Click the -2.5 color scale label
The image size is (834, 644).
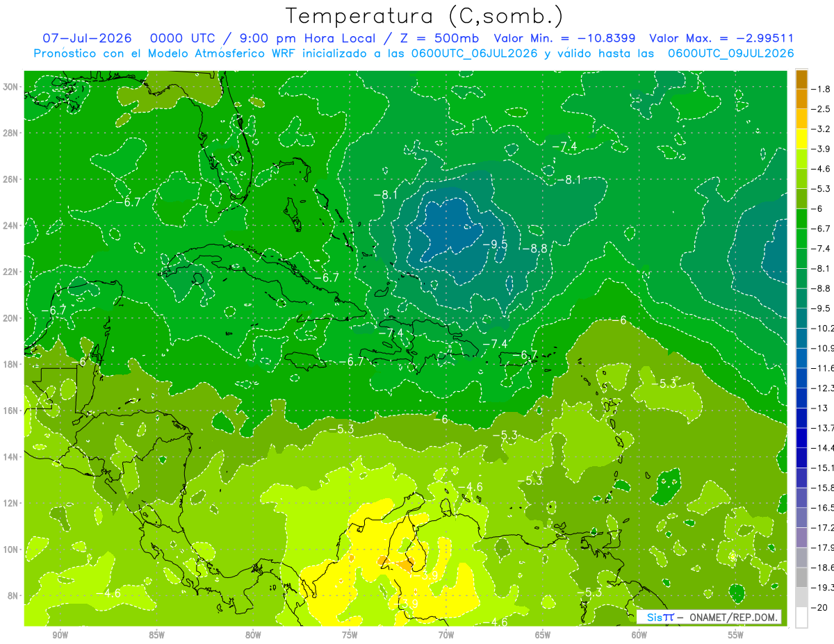pos(820,109)
